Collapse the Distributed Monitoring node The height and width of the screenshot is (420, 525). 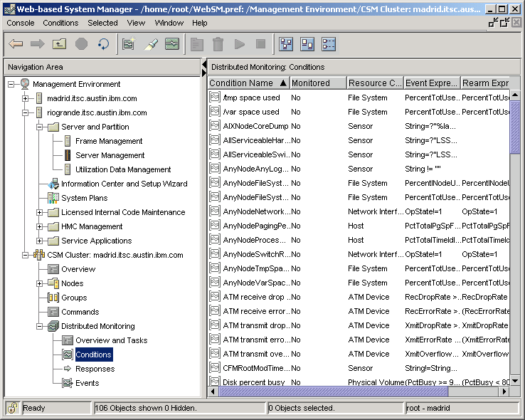point(40,326)
